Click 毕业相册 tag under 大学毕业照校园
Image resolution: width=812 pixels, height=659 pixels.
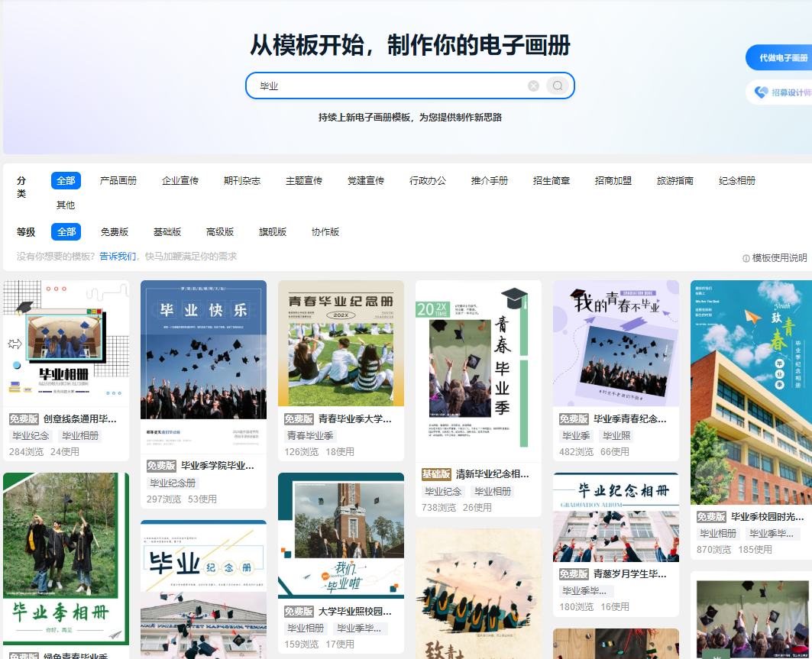(x=306, y=628)
